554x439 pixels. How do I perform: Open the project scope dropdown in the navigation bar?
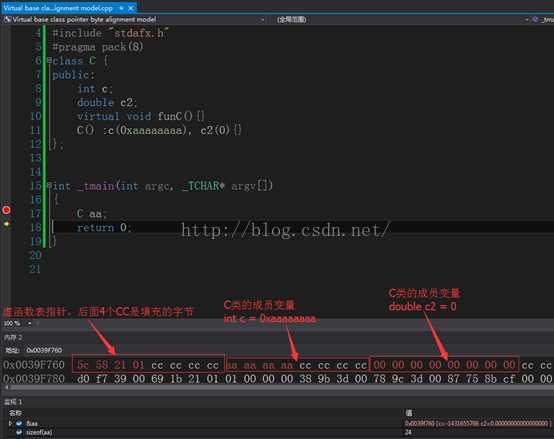coord(263,20)
